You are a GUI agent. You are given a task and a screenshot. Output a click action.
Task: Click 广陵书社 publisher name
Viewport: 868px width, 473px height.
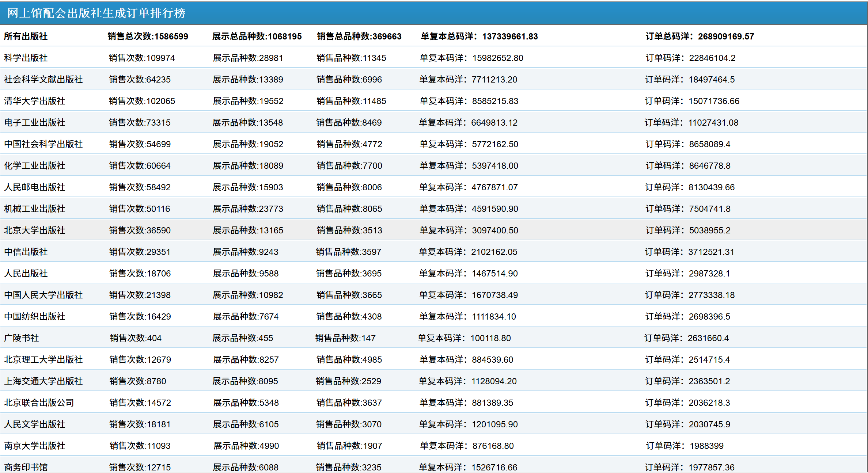22,338
